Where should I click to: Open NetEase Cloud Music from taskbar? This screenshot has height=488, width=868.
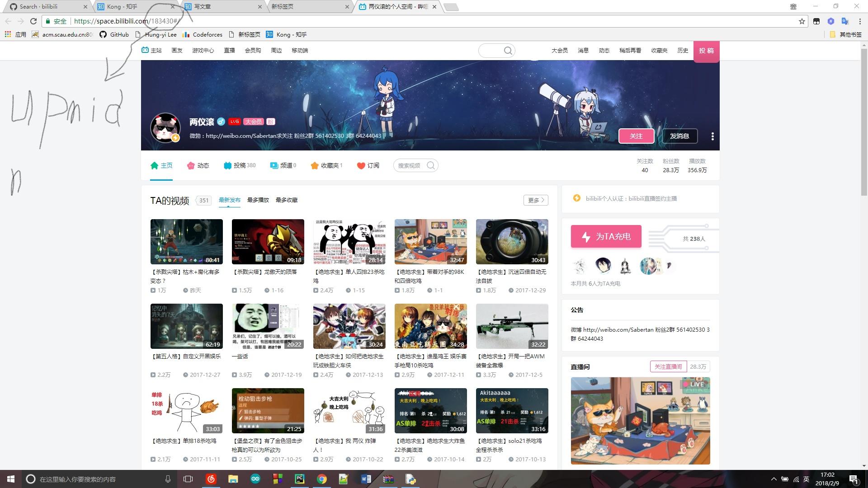point(211,479)
